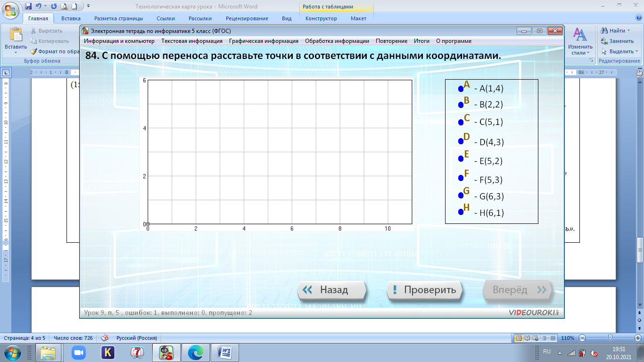Image resolution: width=644 pixels, height=362 pixels.
Task: Open Разметка страницы ribbon tab
Action: pyautogui.click(x=118, y=18)
